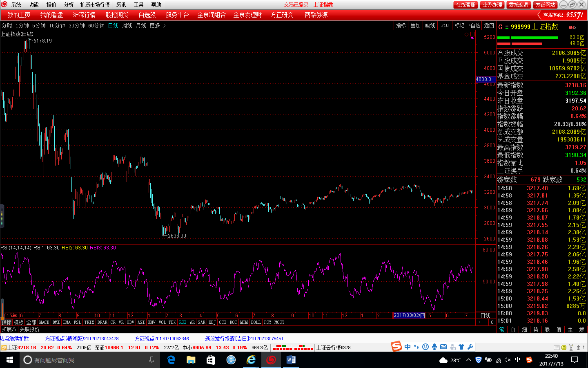Click the red rectangle icon near 5200
The image size is (588, 368).
point(472,34)
